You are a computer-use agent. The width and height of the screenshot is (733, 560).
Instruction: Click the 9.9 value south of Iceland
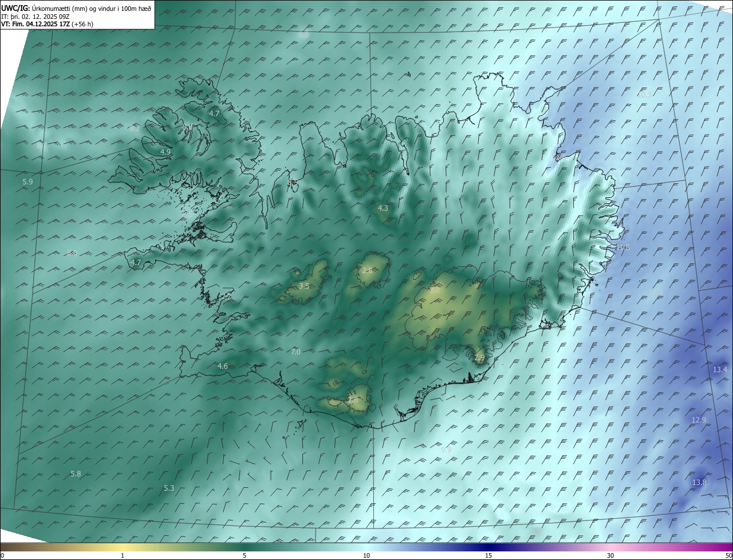tap(446, 450)
